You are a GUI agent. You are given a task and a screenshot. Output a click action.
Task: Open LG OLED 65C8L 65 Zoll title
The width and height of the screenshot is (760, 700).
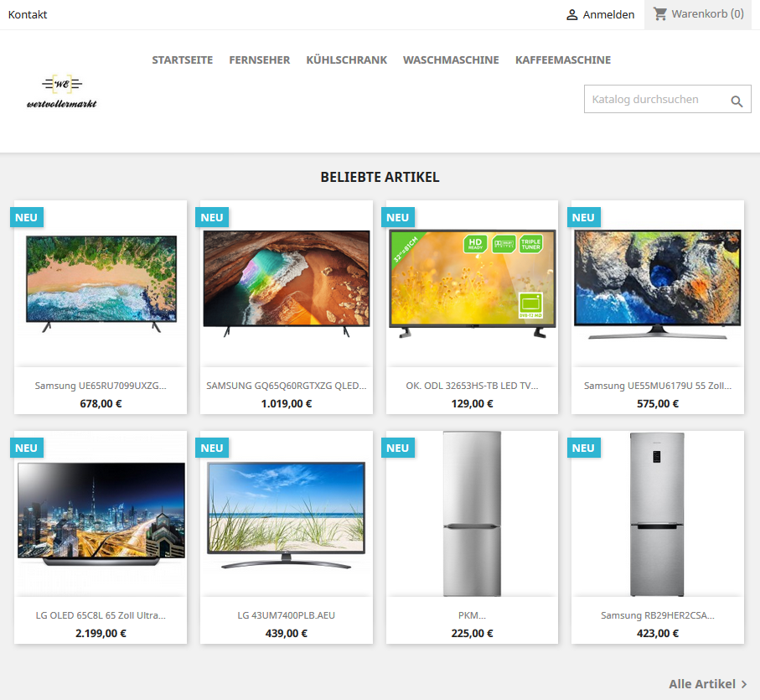(101, 615)
